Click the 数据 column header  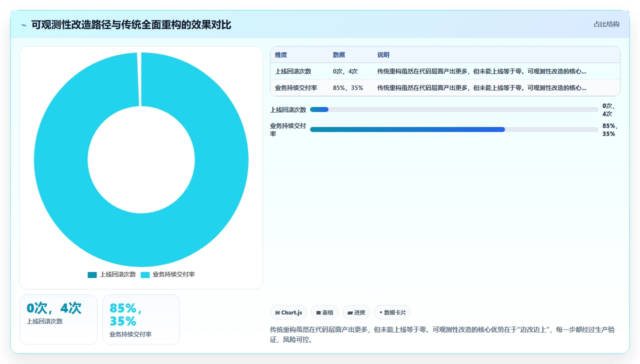pyautogui.click(x=339, y=55)
